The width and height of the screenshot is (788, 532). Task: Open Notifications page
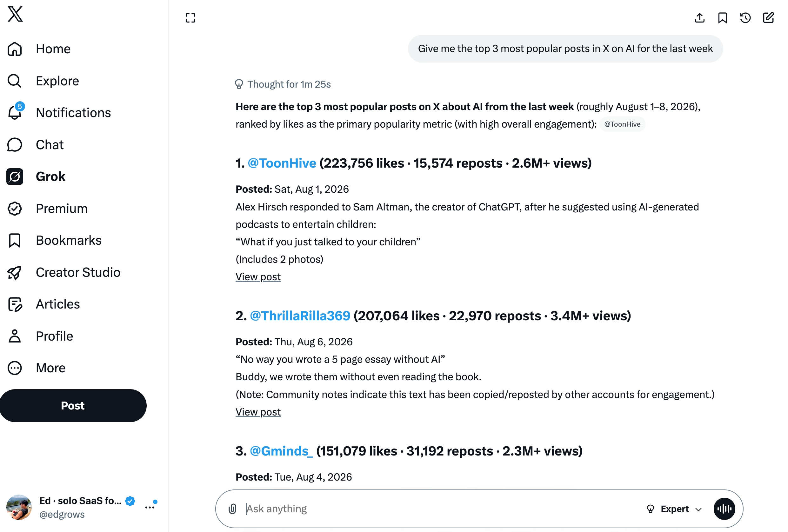[73, 113]
